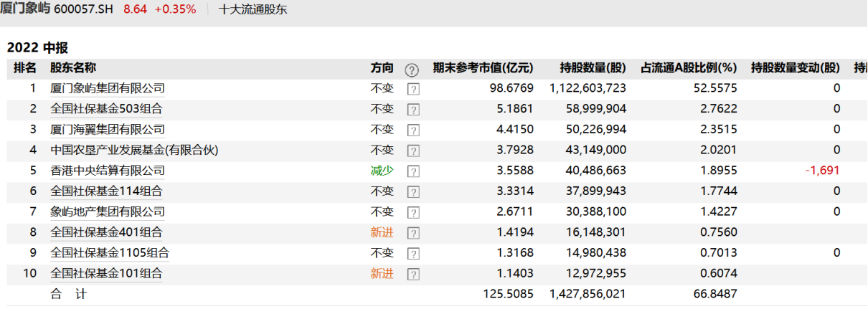Open shareholder link 全国社保基金1105组合
868x314 pixels.
pyautogui.click(x=110, y=252)
